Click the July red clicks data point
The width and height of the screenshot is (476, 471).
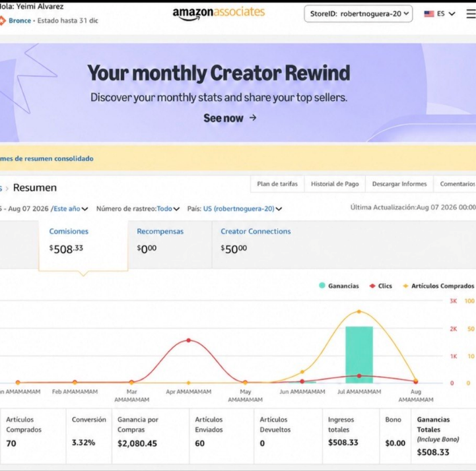tap(359, 376)
